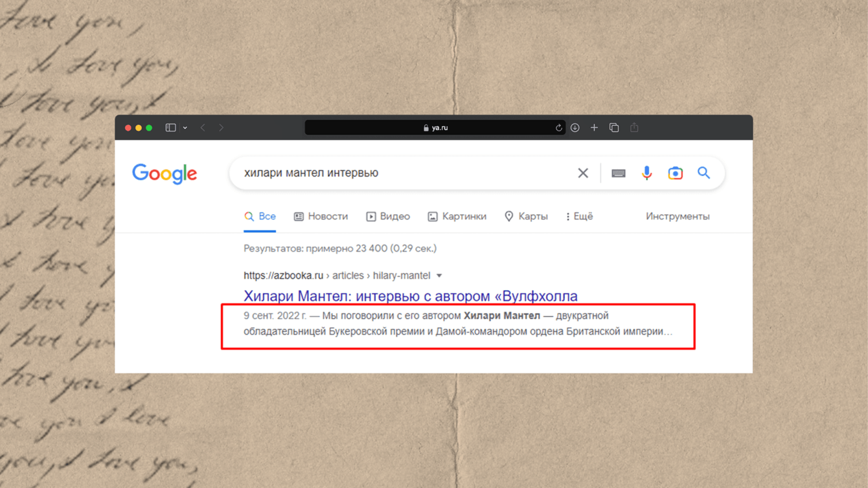This screenshot has height=488, width=868.
Task: Open result Хилари Мантел: интервью с автором
Action: pyautogui.click(x=411, y=296)
